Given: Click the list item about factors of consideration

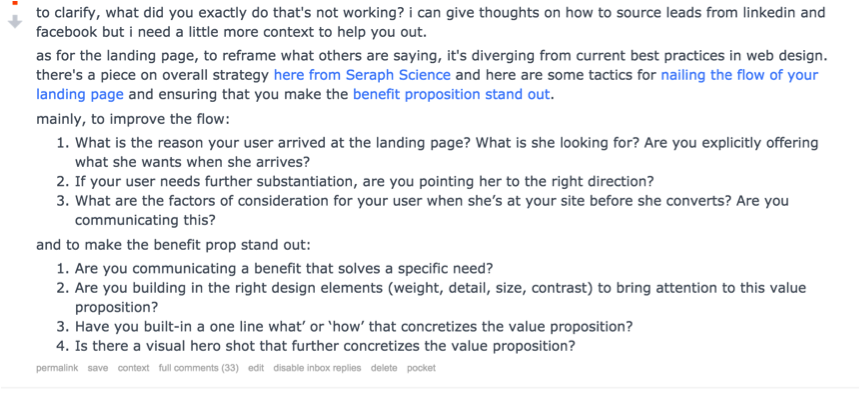Looking at the screenshot, I should (x=423, y=210).
